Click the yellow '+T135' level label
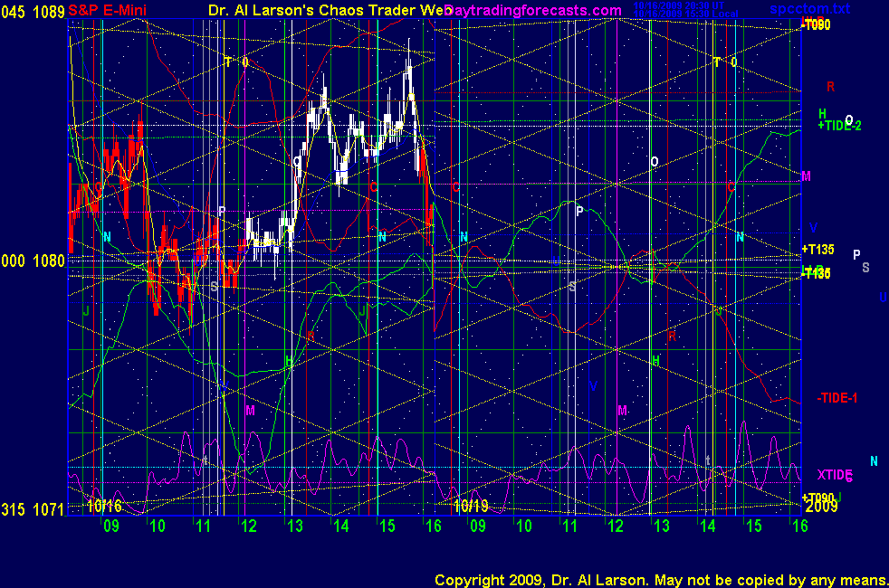This screenshot has height=588, width=889. click(817, 250)
